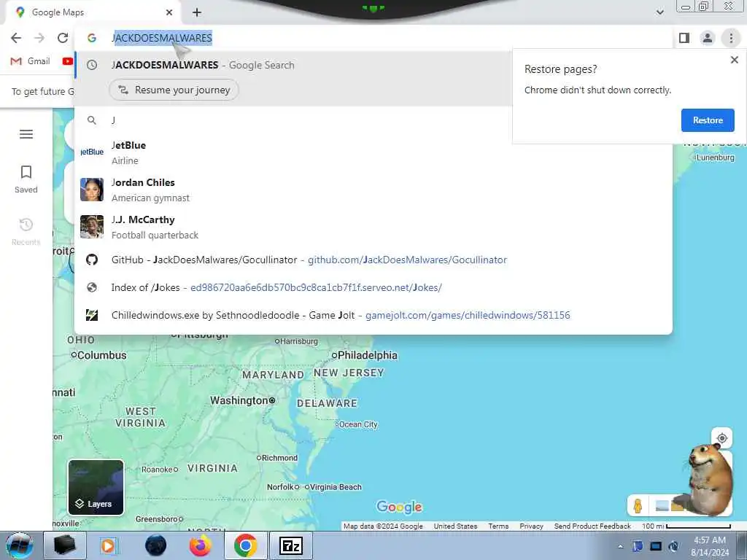This screenshot has height=560, width=747.
Task: Show hidden system tray icons arrow
Action: tap(620, 546)
